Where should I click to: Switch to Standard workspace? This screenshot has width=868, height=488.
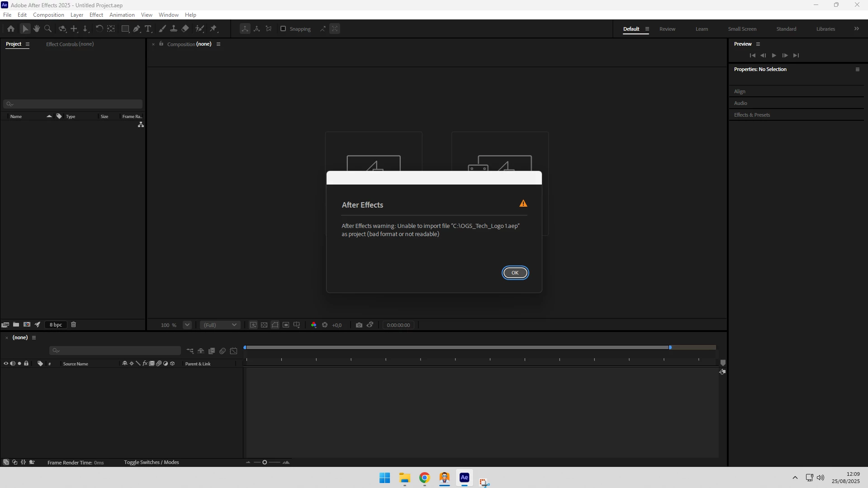tap(787, 29)
